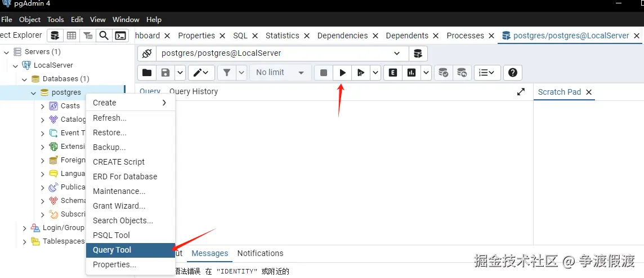This screenshot has height=278, width=644.
Task: Switch to the Query History tab
Action: point(194,92)
